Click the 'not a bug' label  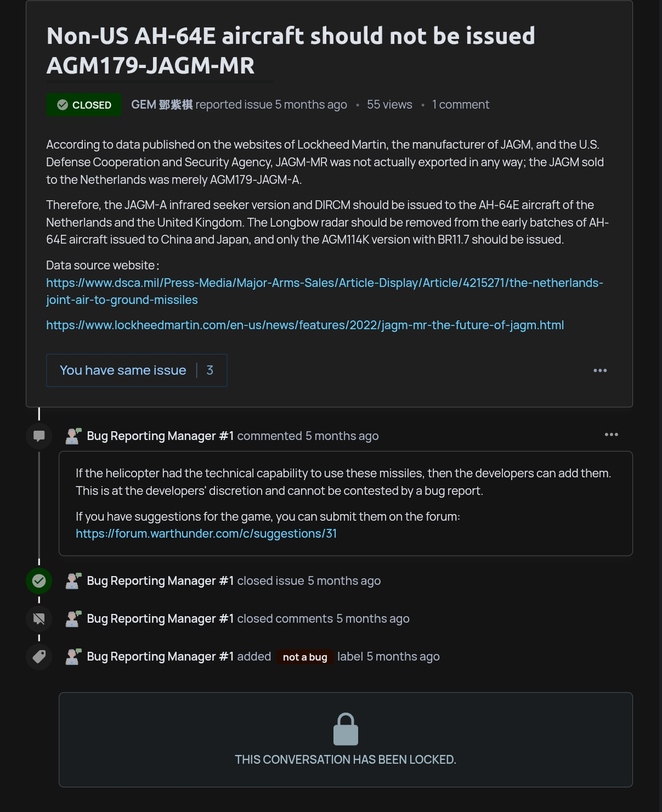tap(305, 657)
